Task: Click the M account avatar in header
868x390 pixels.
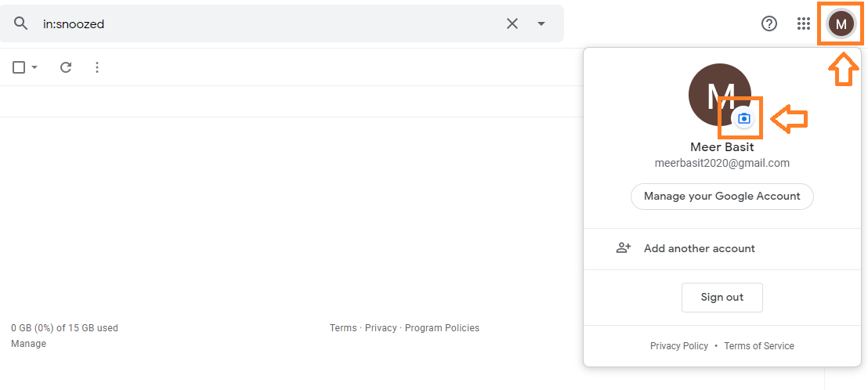Action: (841, 23)
